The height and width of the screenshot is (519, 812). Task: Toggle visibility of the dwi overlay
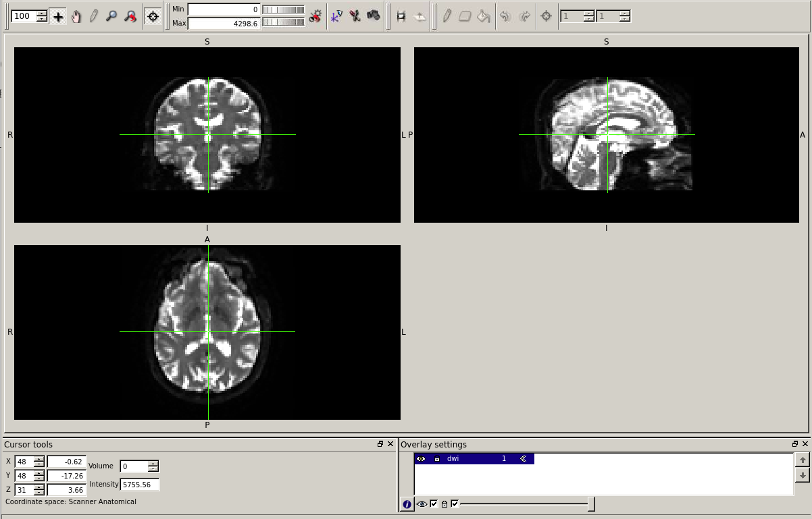click(x=421, y=459)
